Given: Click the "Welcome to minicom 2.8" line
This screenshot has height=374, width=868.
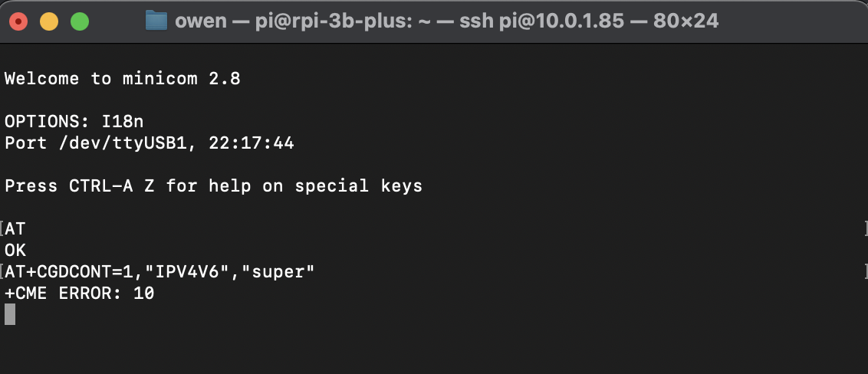Looking at the screenshot, I should click(x=123, y=79).
